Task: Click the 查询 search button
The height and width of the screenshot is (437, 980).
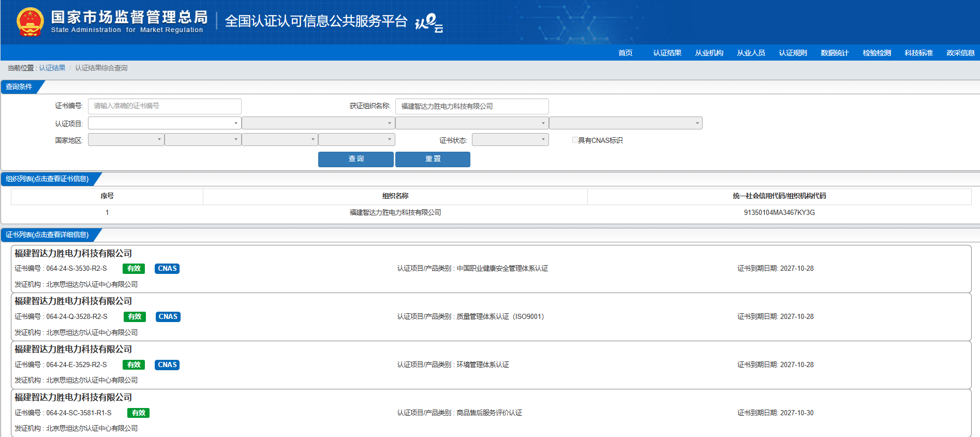Action: (x=356, y=159)
